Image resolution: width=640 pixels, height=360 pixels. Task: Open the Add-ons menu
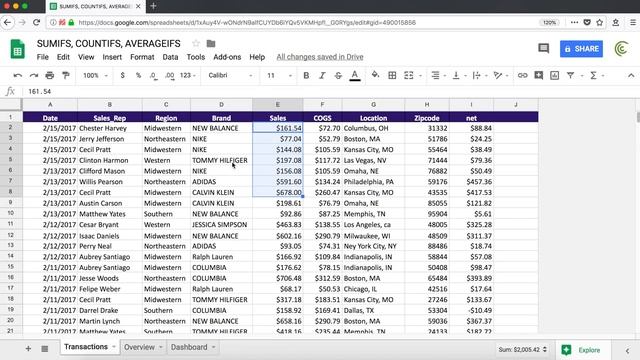227,57
